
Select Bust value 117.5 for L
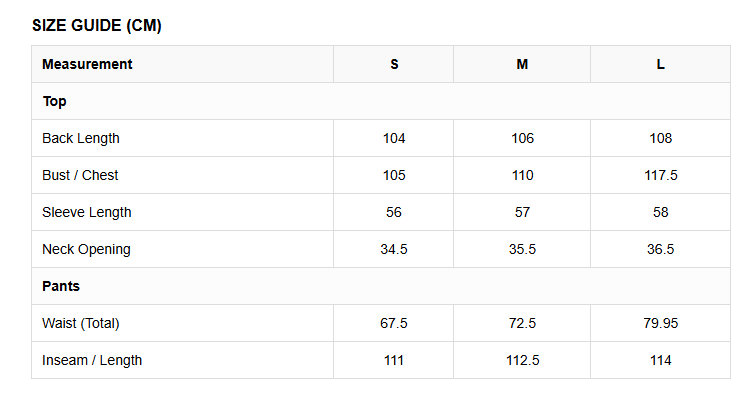pos(661,175)
